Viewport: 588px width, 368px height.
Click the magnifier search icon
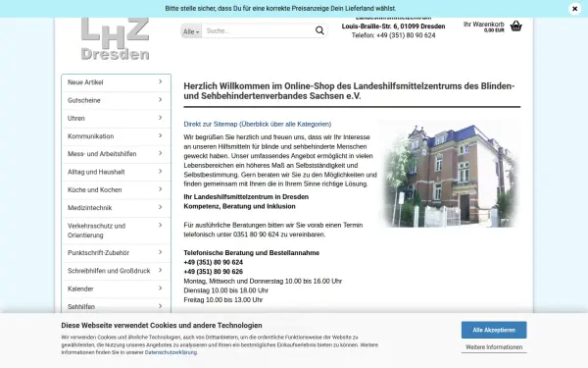click(x=319, y=30)
